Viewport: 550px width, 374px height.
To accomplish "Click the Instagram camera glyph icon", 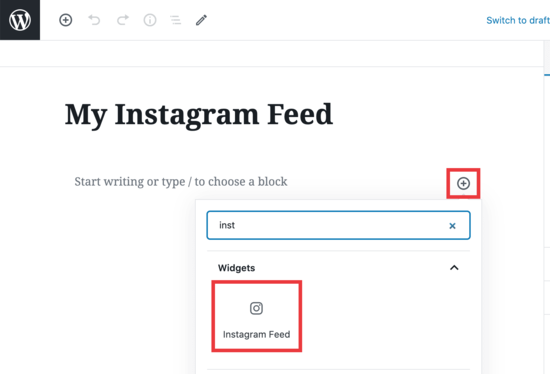I will [256, 308].
